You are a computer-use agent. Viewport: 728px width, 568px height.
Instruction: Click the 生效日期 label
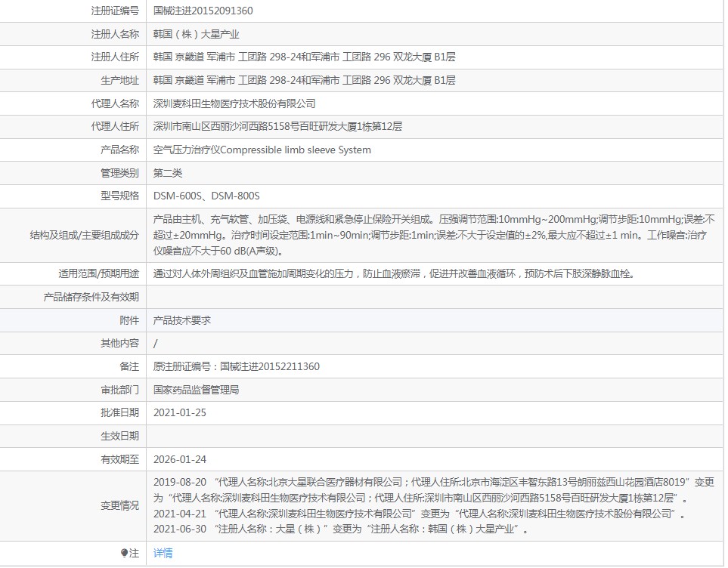(119, 436)
